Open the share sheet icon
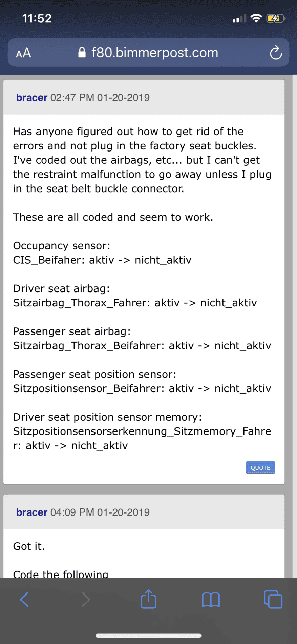Image resolution: width=297 pixels, height=644 pixels. (148, 599)
